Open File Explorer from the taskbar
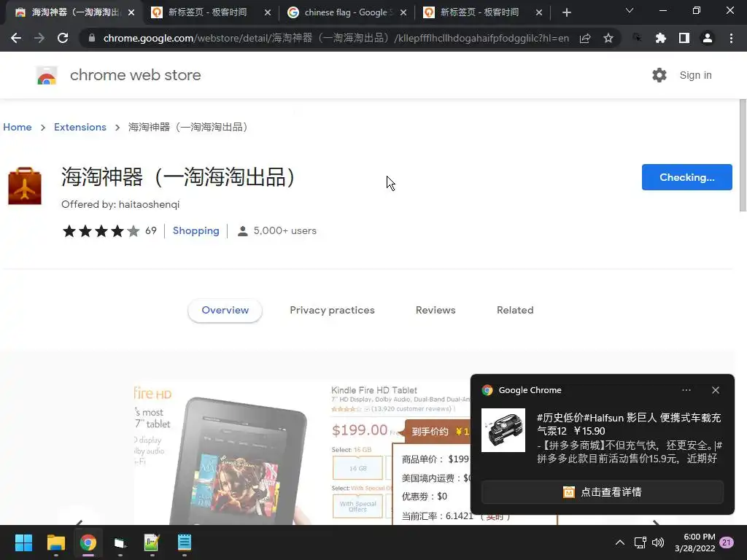 click(55, 542)
